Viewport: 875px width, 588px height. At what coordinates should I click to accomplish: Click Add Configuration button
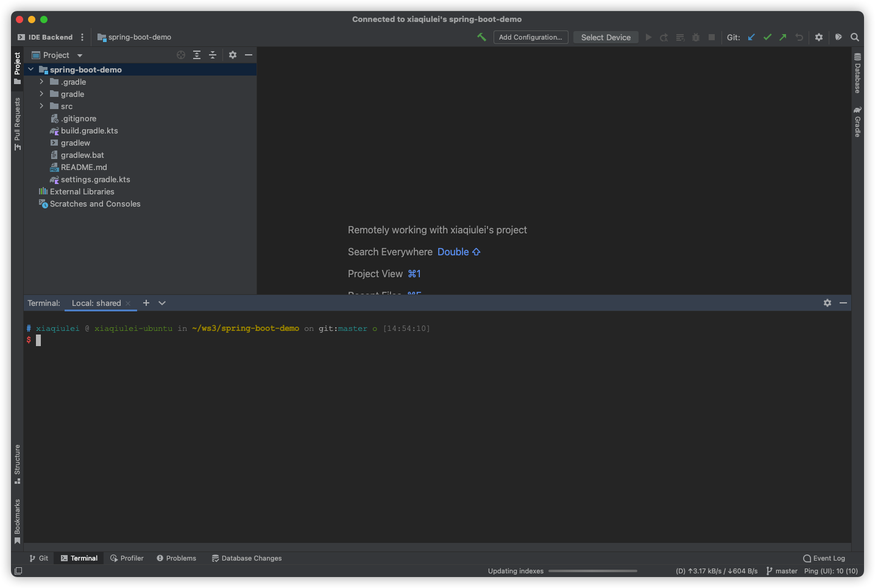(x=531, y=37)
